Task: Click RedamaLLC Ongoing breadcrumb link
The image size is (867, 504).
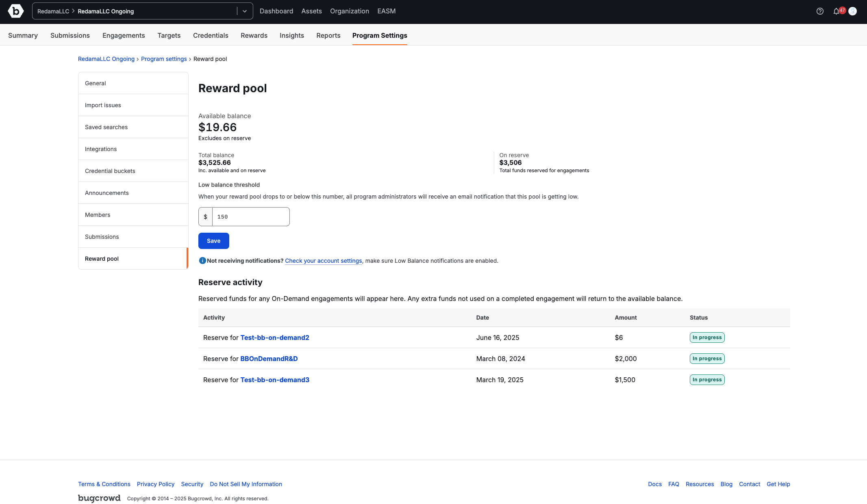Action: click(x=106, y=59)
